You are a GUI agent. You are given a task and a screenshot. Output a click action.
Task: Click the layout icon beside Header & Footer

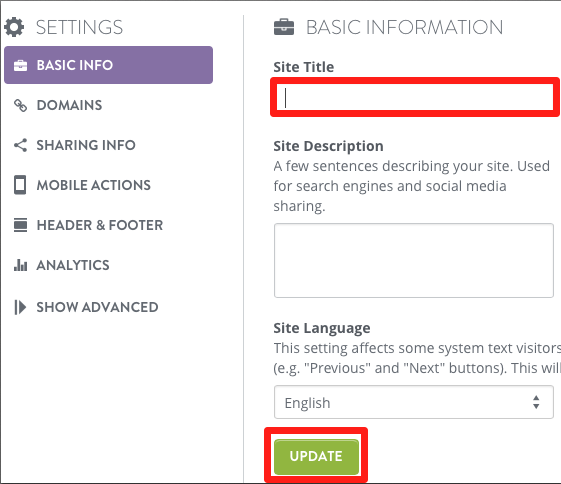(20, 225)
